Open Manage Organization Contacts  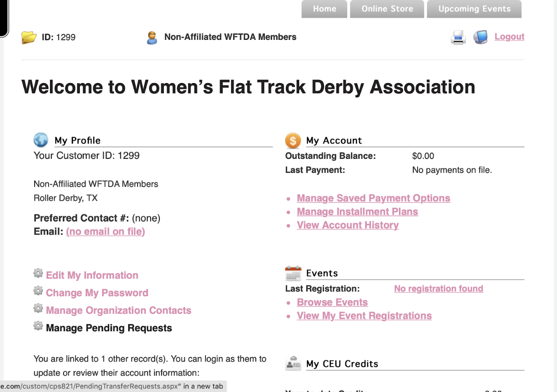click(118, 310)
